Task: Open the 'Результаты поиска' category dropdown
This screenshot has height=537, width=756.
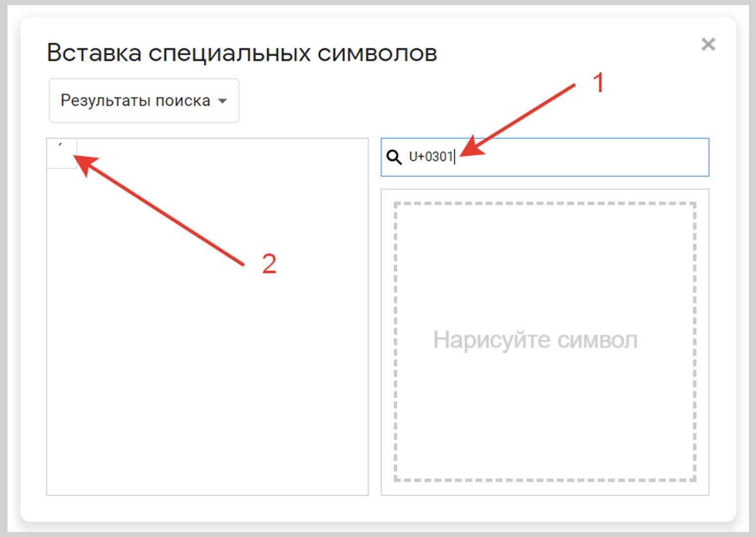Action: tap(144, 100)
